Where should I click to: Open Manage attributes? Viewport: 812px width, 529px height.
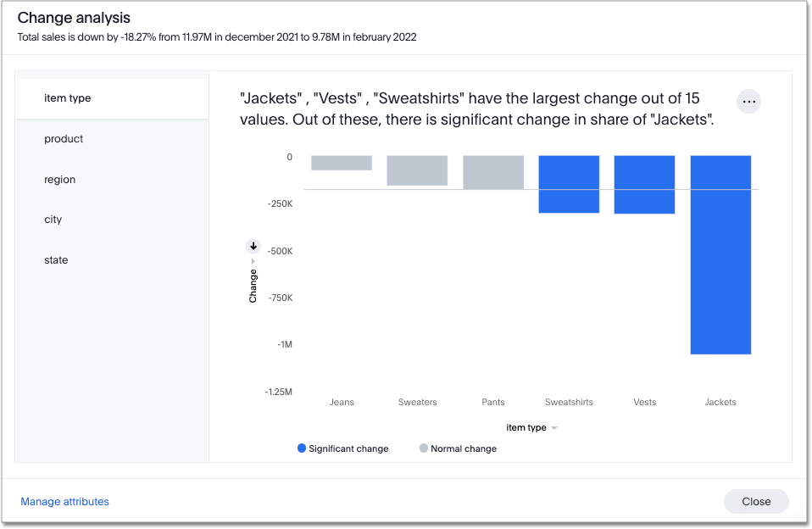point(64,501)
